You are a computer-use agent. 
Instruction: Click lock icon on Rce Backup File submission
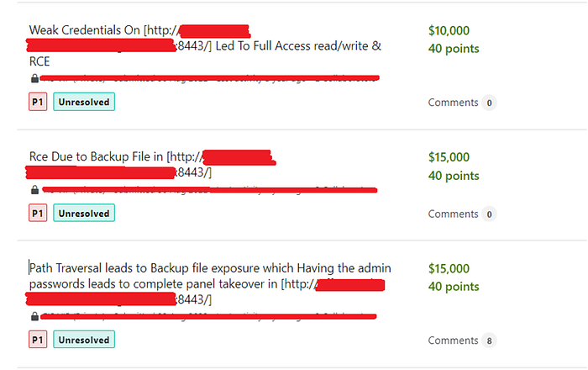34,191
